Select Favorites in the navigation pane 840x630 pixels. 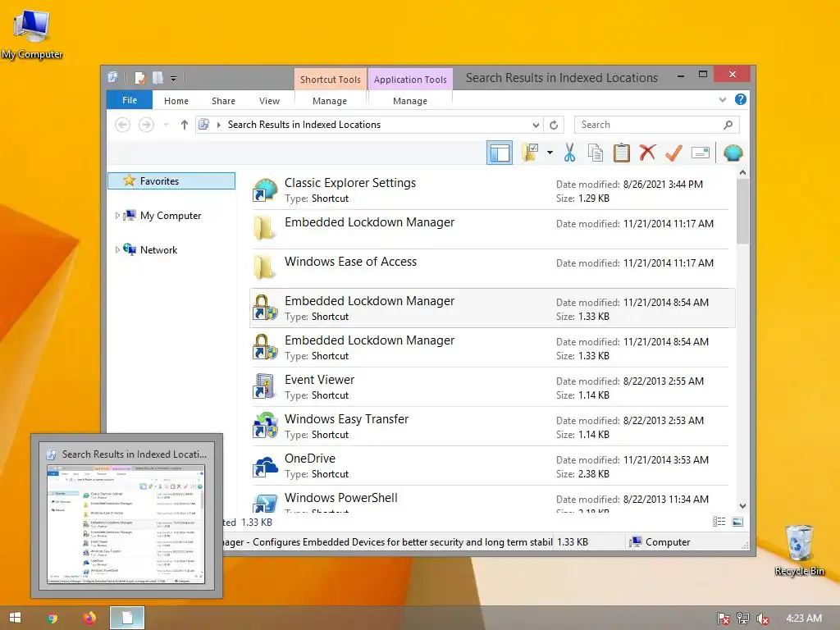click(171, 181)
